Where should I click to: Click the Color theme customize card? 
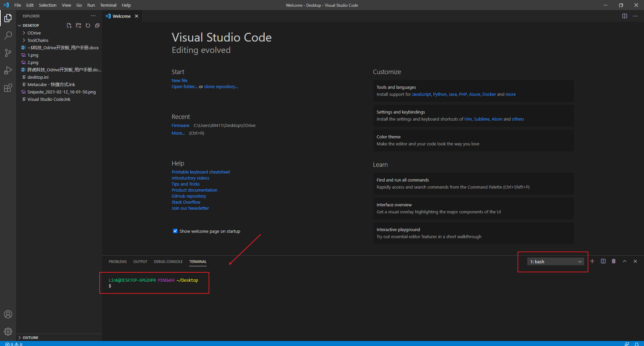pos(473,140)
